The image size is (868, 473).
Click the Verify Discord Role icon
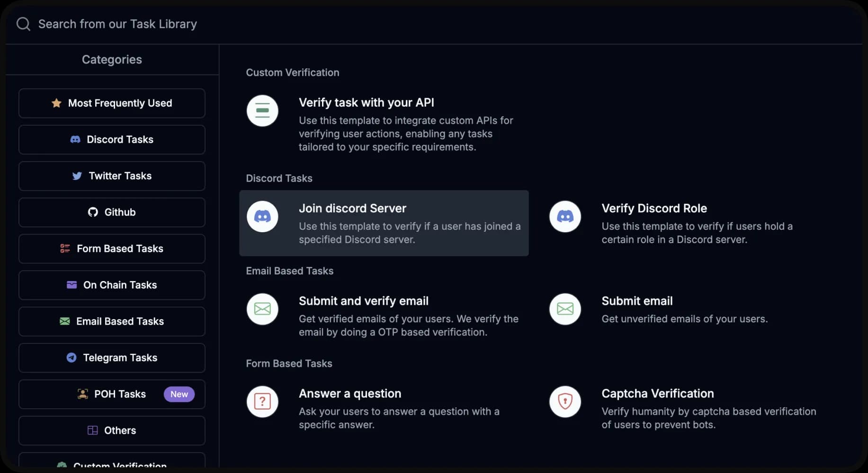tap(565, 217)
